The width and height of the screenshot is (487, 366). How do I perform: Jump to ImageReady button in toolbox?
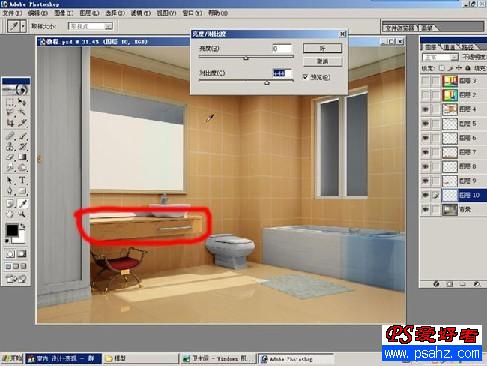point(16,279)
